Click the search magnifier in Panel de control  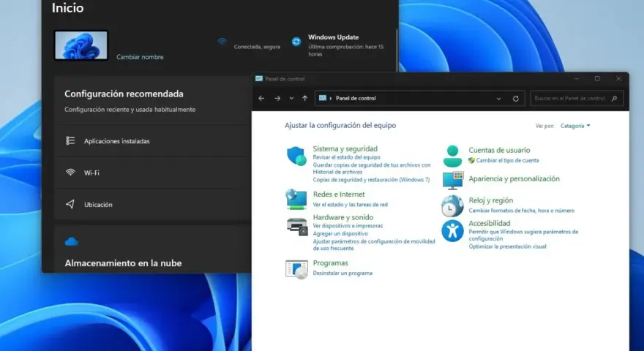(x=615, y=99)
